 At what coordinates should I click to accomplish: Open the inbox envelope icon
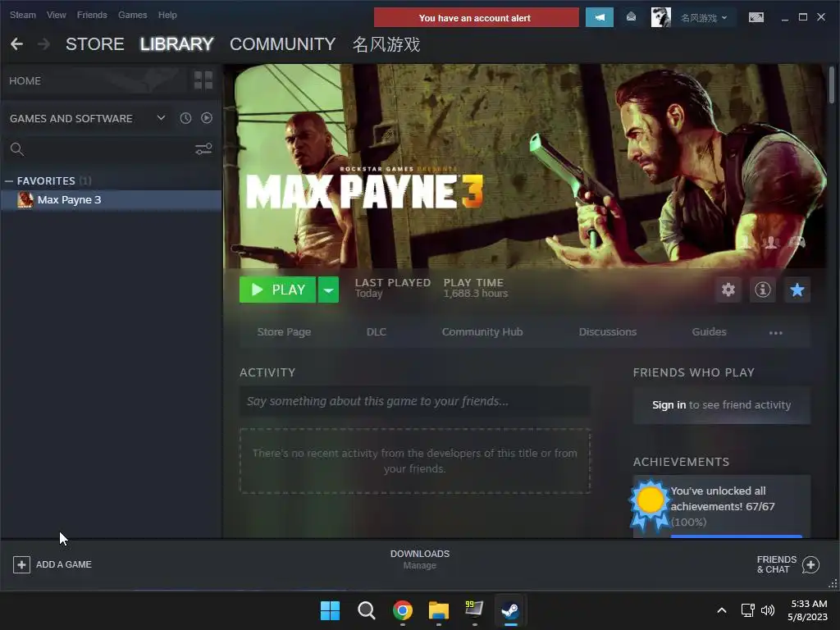(x=631, y=17)
